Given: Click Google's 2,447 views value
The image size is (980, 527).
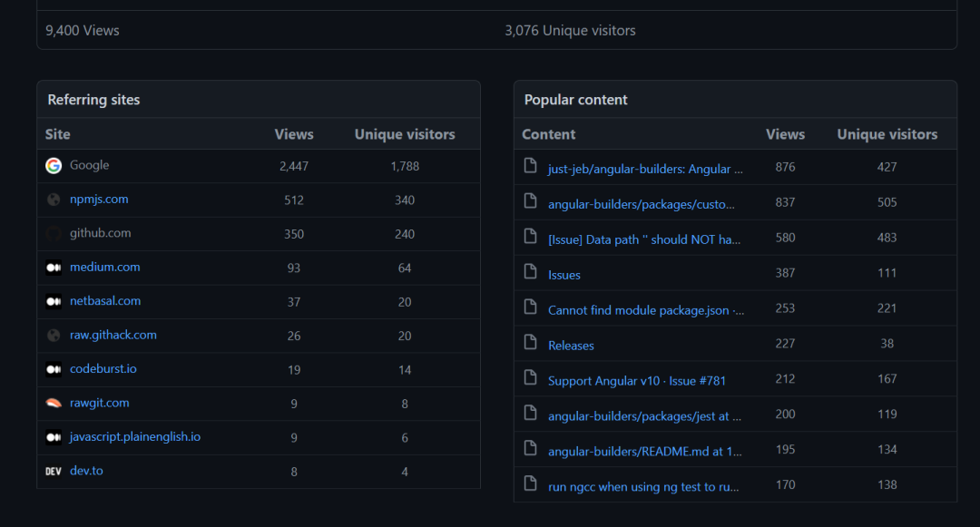Looking at the screenshot, I should tap(294, 166).
